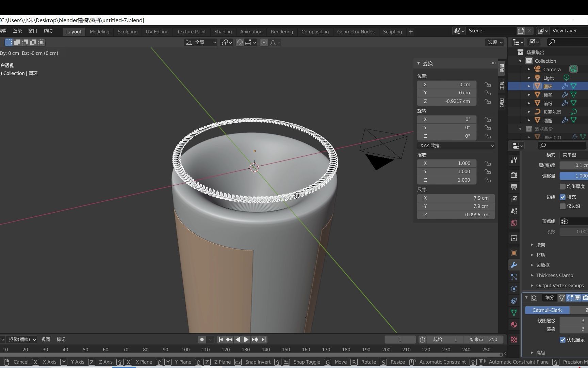Adjust the 视图层级 subdivision slider
Viewport: 588px width, 368px height.
tap(573, 320)
